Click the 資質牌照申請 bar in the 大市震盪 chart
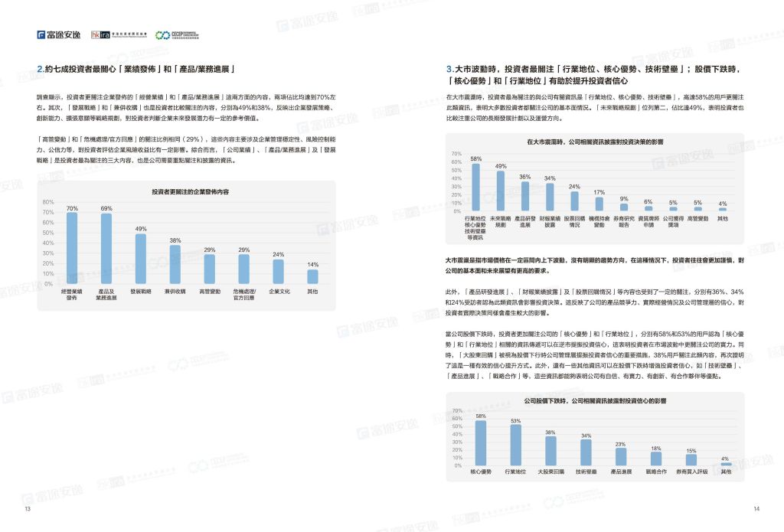 [648, 208]
